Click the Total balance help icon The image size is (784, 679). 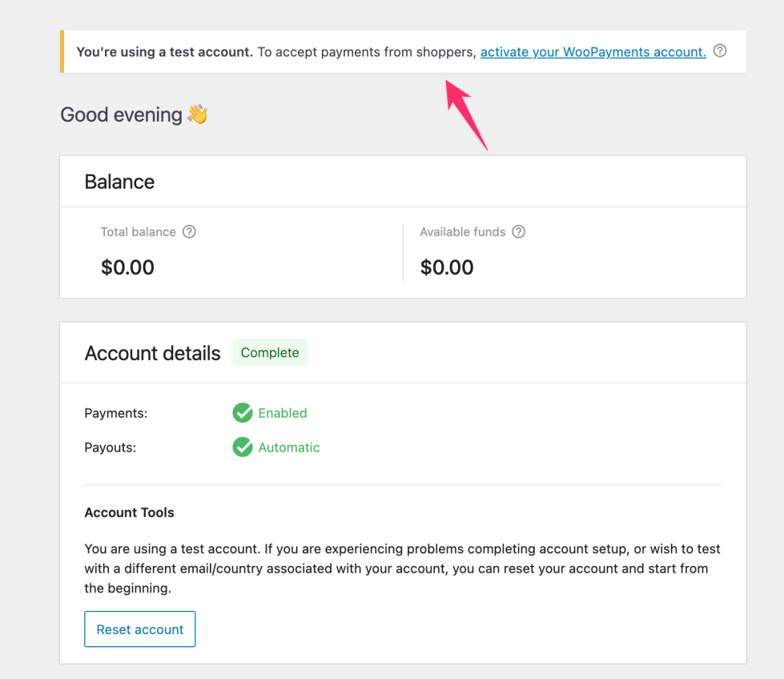click(189, 231)
